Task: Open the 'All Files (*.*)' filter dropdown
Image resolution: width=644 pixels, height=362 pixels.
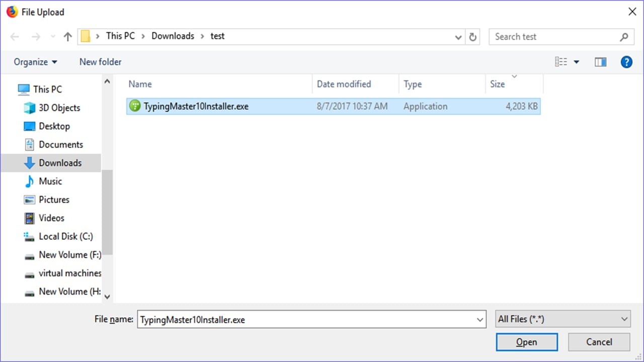Action: (x=562, y=319)
